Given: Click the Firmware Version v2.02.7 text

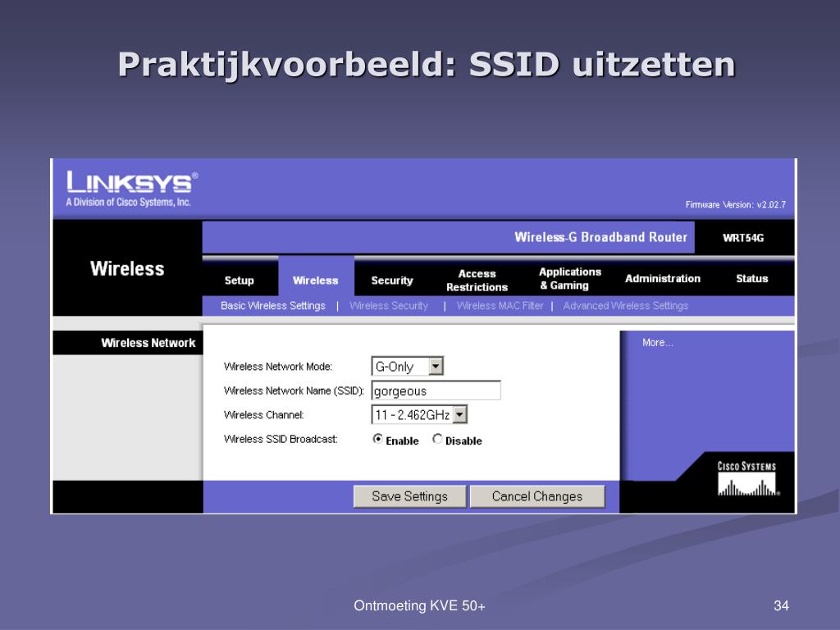Looking at the screenshot, I should click(736, 204).
